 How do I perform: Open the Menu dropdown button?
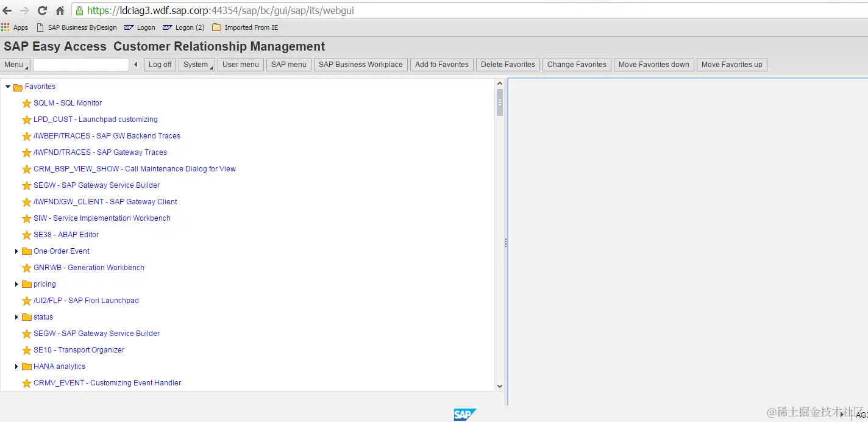click(15, 65)
